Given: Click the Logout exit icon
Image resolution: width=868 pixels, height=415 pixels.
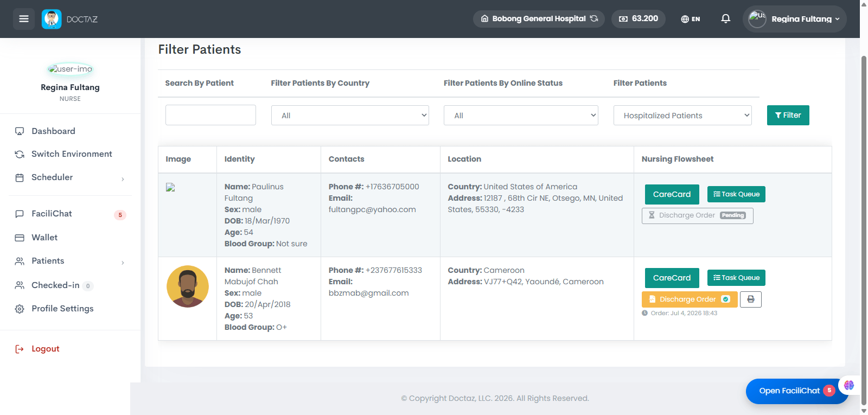Looking at the screenshot, I should [x=20, y=349].
